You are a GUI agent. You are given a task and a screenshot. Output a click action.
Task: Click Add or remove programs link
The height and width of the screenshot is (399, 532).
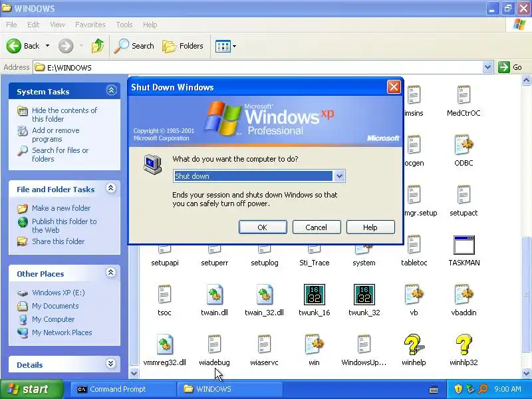point(56,135)
